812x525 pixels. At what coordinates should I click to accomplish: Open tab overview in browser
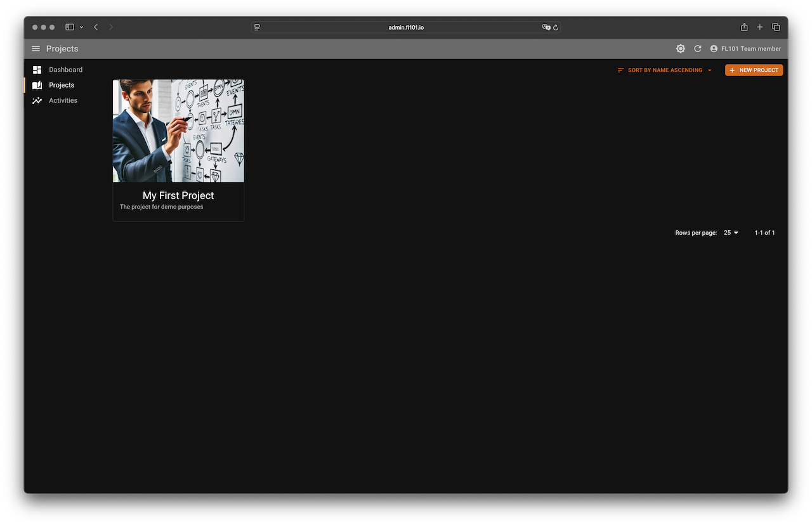tap(776, 27)
